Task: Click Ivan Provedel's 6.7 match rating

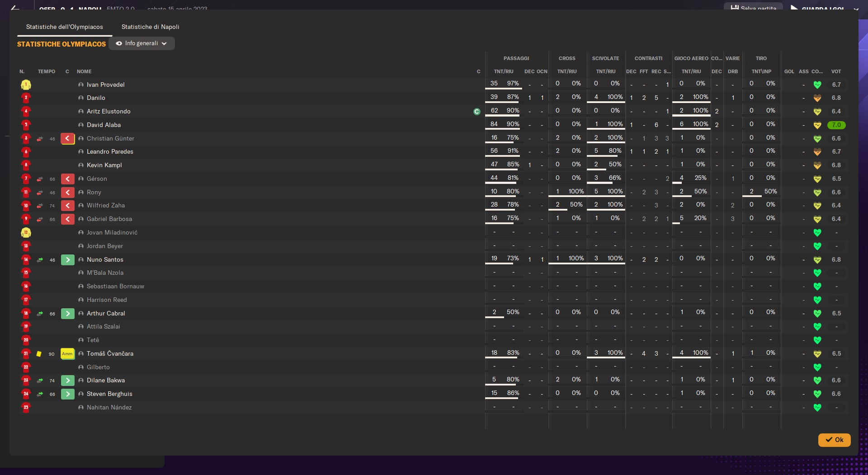Action: point(836,85)
